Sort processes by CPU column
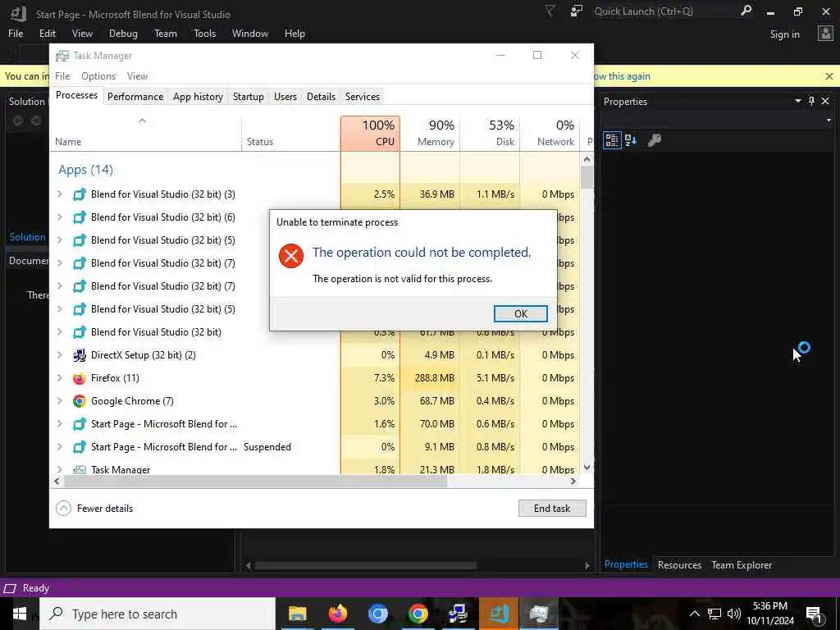This screenshot has width=840, height=630. point(370,134)
